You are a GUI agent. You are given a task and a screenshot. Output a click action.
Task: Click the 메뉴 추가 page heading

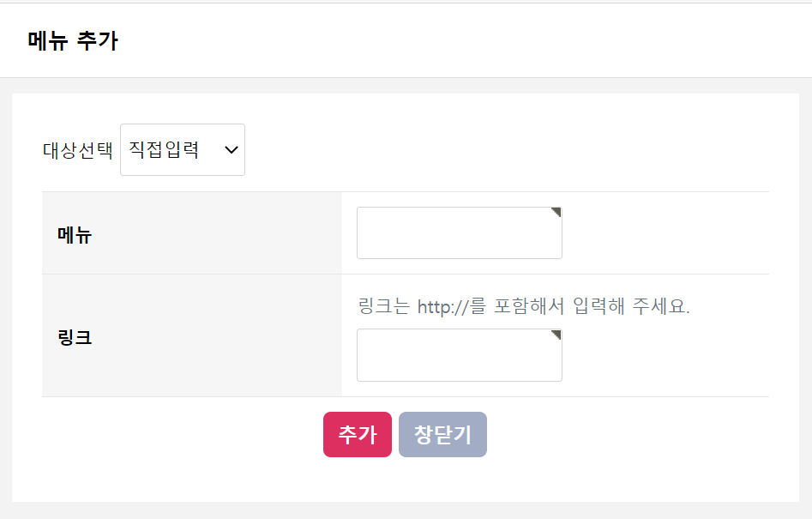(x=73, y=40)
